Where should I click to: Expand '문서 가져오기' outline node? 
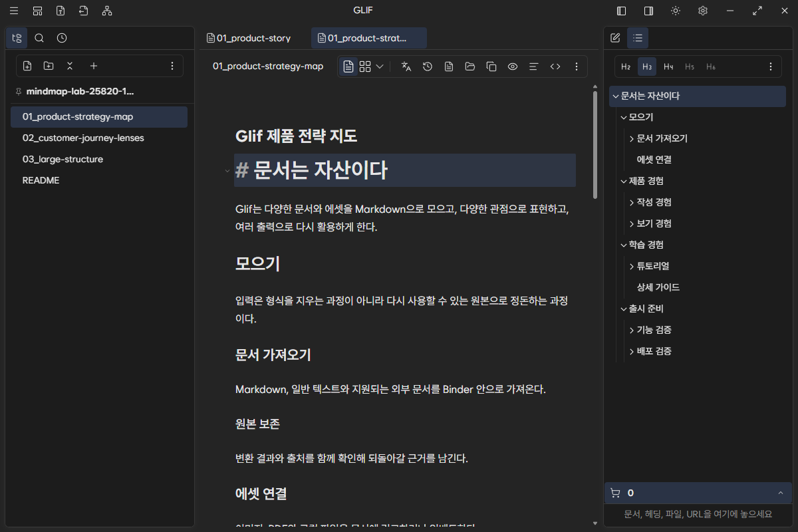(632, 138)
